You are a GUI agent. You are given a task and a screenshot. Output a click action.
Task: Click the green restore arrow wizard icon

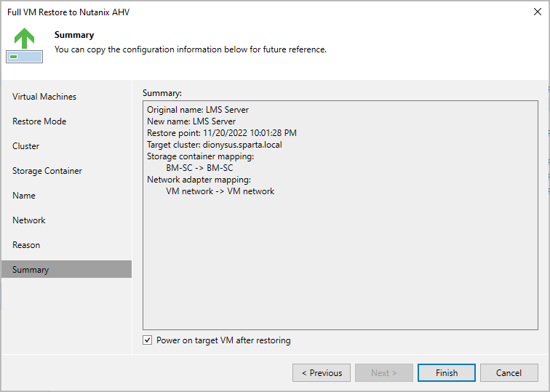pos(24,44)
